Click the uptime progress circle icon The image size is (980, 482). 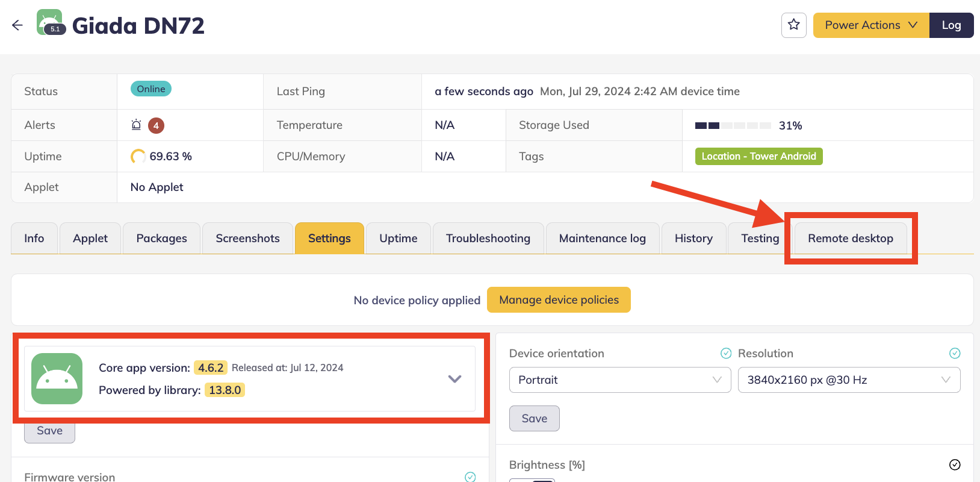tap(138, 157)
